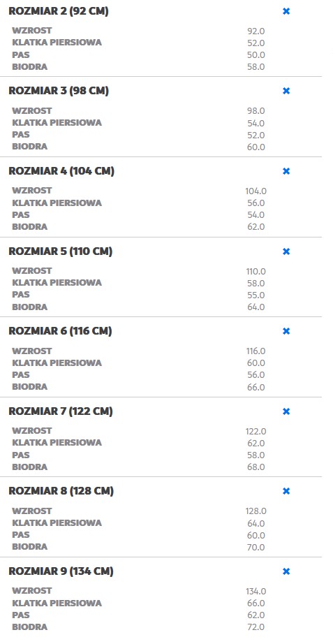Viewport: 333px width, 644px height.
Task: Click the Biodra value 72.0
Action: pyautogui.click(x=256, y=627)
